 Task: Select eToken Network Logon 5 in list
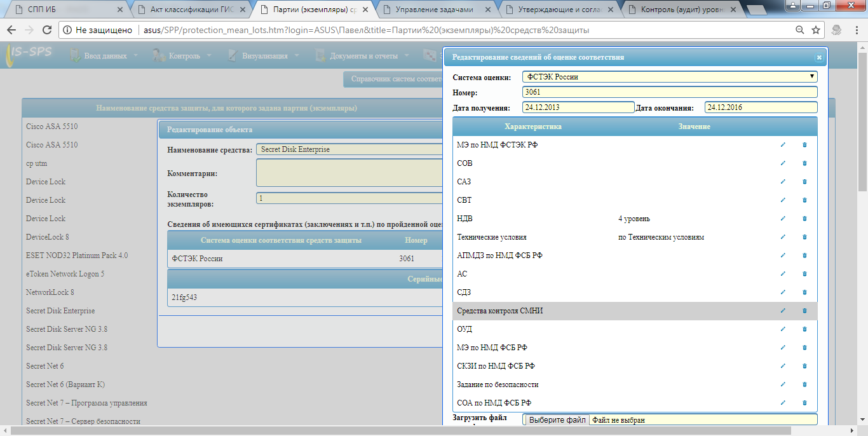pos(65,274)
